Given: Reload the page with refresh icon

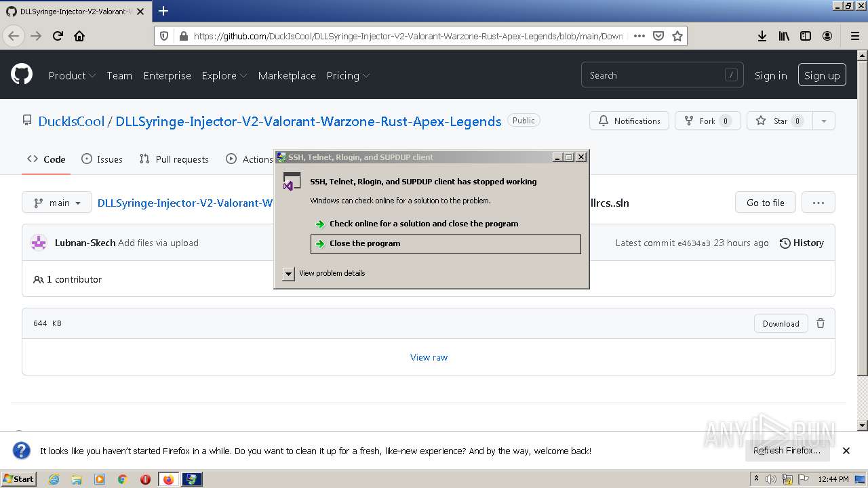Looking at the screenshot, I should (58, 36).
